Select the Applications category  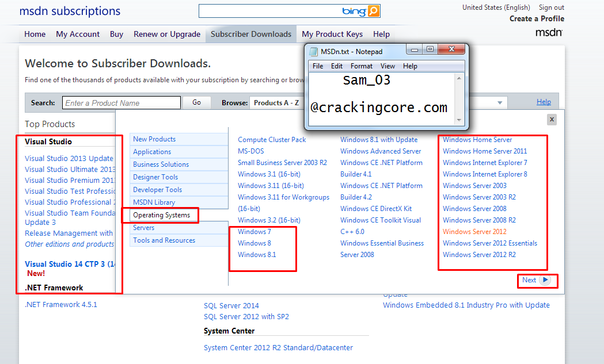click(179, 152)
